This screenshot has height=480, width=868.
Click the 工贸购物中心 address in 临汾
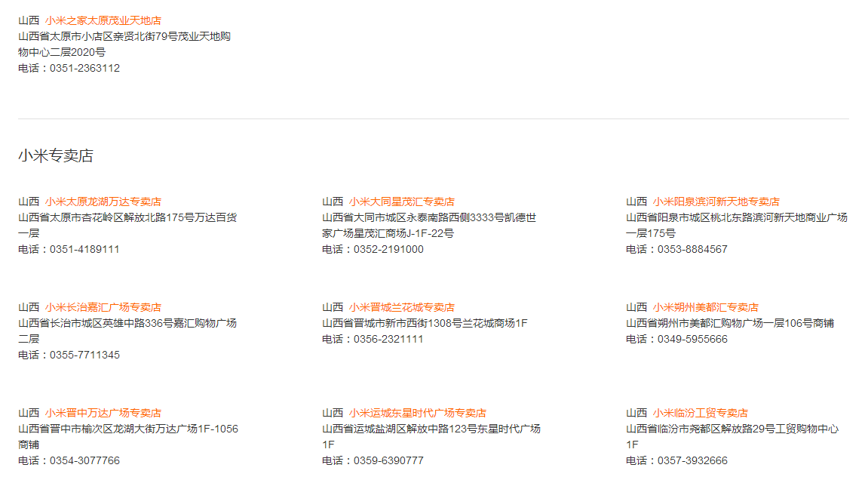732,429
